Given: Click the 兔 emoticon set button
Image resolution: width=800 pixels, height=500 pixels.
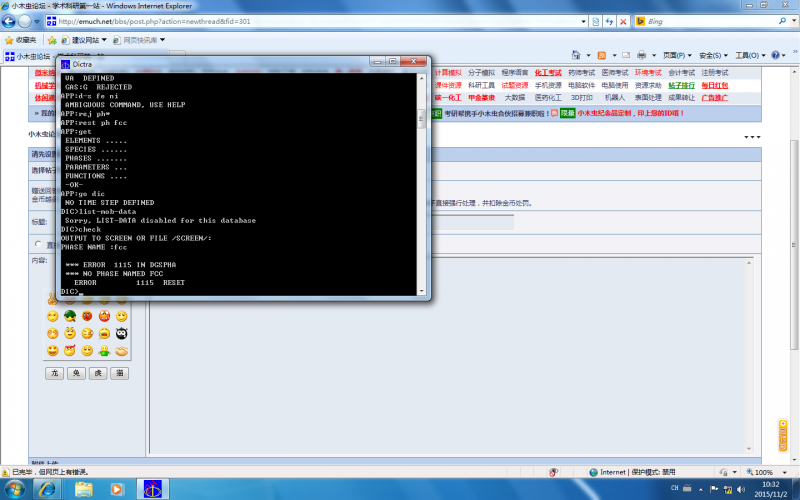Looking at the screenshot, I should click(x=76, y=373).
